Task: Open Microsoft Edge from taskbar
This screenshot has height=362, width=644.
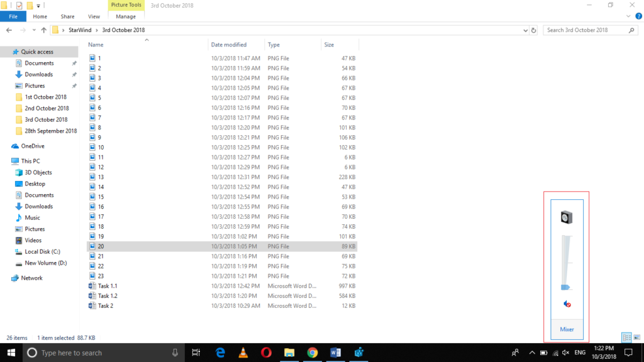Action: click(x=220, y=353)
